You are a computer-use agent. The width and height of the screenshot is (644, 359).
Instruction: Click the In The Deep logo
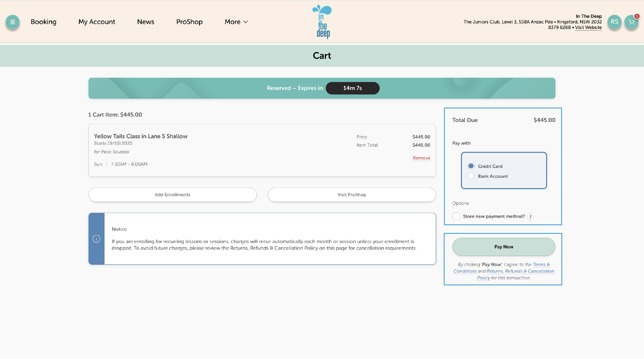[322, 22]
